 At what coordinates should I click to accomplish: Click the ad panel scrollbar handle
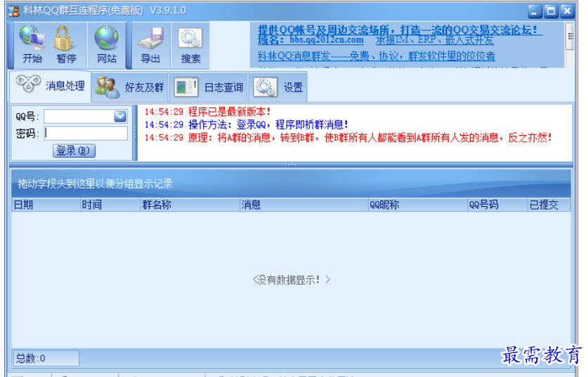570,37
